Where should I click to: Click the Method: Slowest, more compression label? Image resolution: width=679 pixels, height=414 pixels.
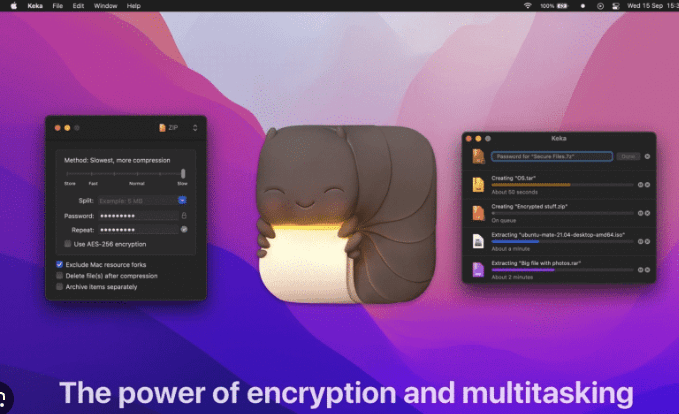pyautogui.click(x=117, y=160)
